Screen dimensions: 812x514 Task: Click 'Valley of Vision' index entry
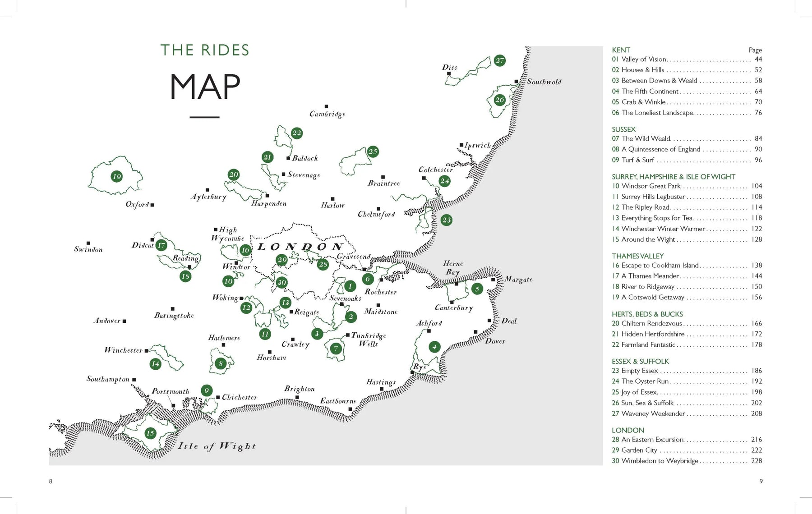click(x=687, y=60)
